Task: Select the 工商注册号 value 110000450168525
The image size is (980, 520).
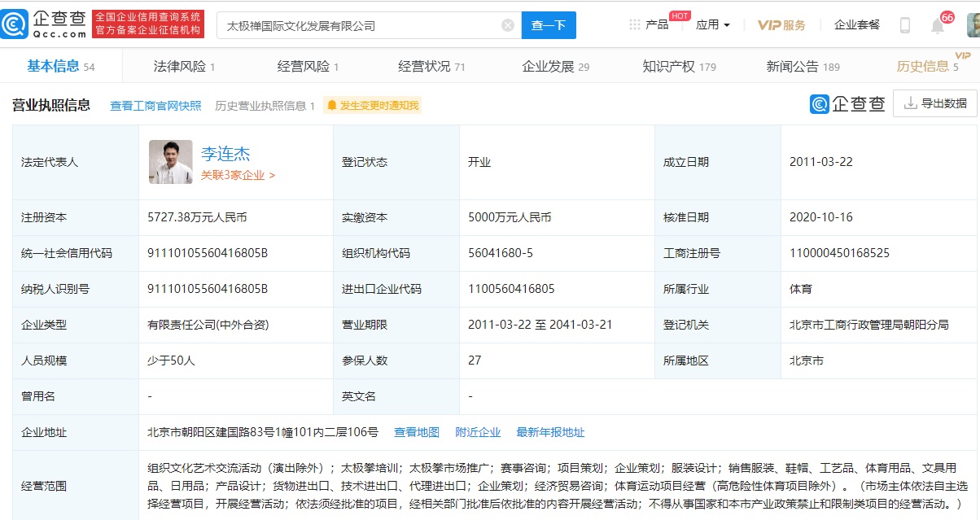Action: (x=839, y=253)
